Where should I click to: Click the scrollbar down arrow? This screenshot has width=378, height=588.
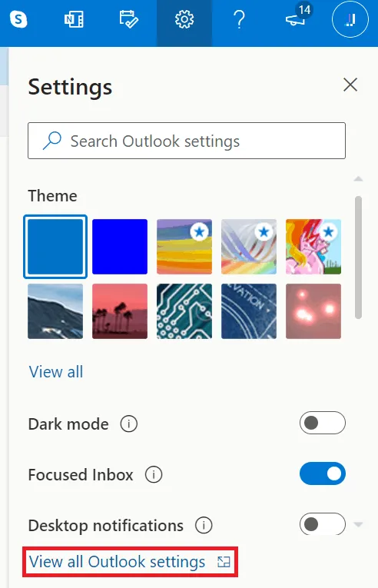[x=358, y=524]
